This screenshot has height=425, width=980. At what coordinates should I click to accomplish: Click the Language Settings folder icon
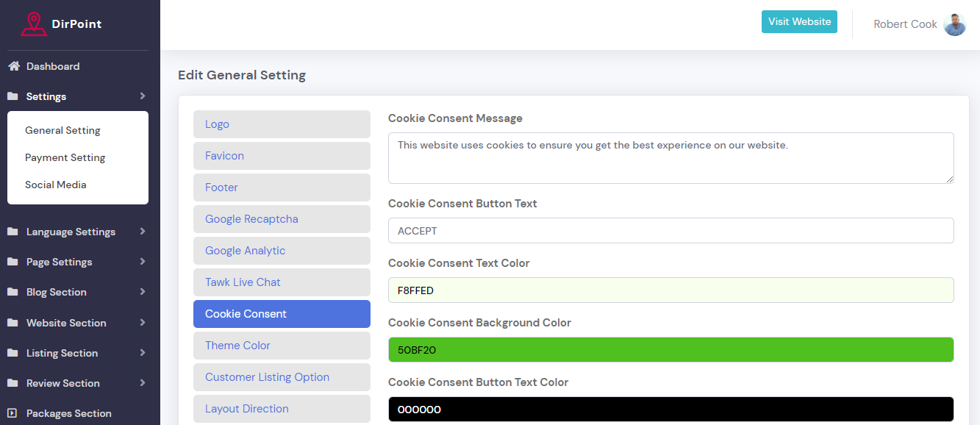click(13, 232)
